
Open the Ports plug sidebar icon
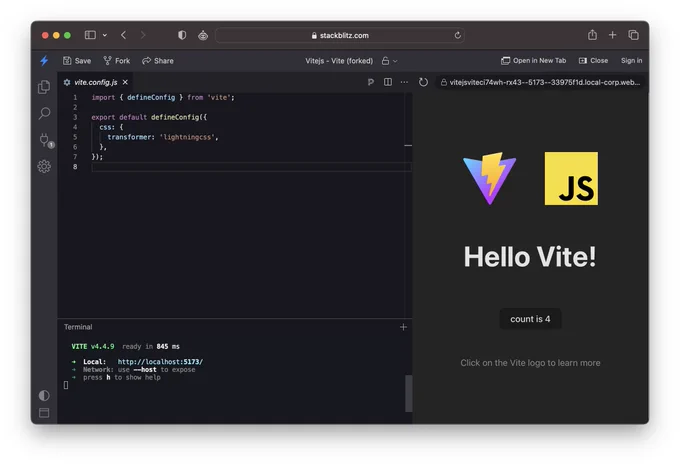point(45,140)
